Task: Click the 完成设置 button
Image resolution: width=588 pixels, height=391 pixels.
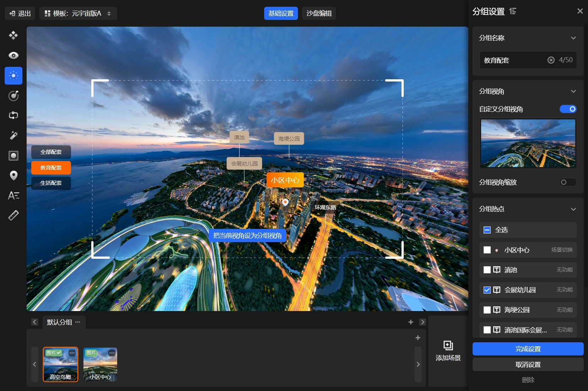Action: (x=528, y=349)
